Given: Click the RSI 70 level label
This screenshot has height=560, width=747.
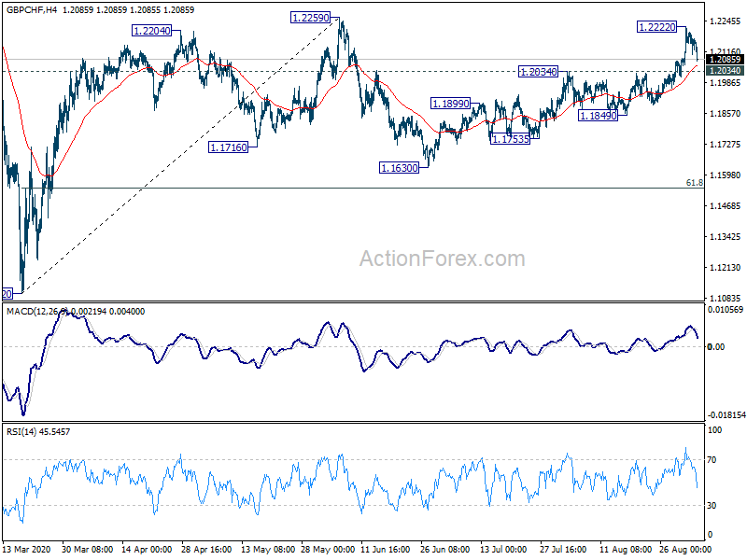Looking at the screenshot, I should pos(712,460).
